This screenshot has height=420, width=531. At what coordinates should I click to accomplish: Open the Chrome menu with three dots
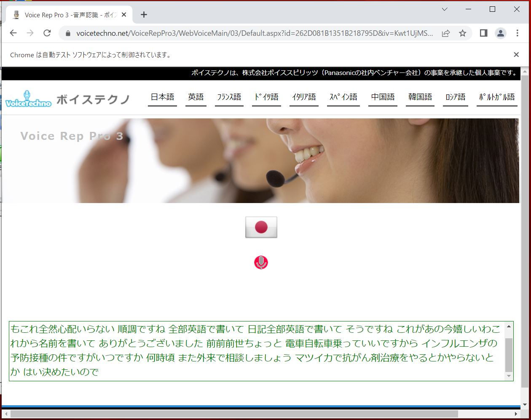[x=517, y=33]
